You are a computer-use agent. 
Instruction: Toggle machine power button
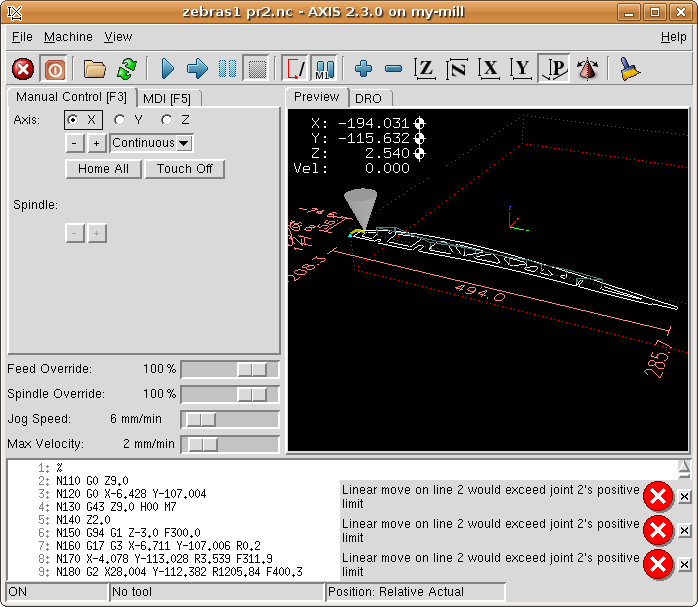pos(54,69)
